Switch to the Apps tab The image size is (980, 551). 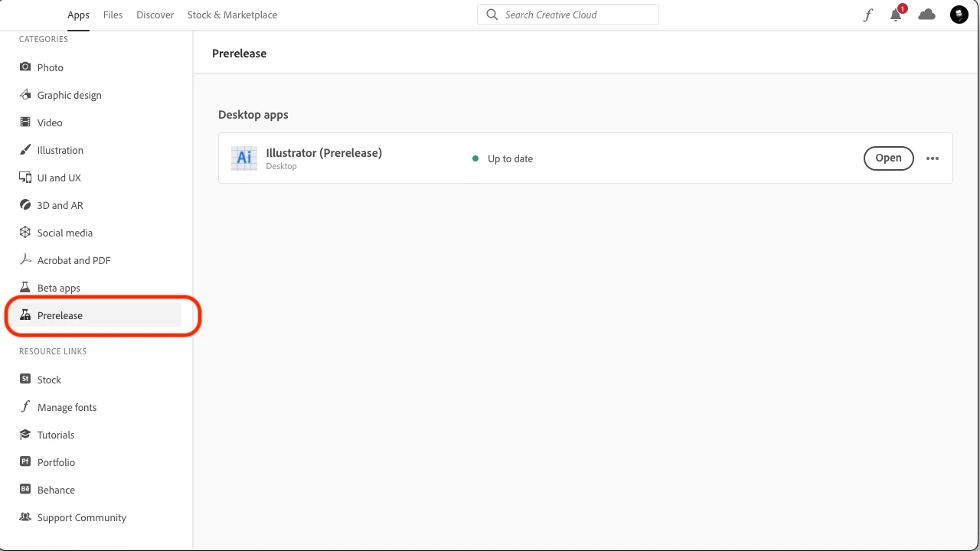click(x=78, y=15)
